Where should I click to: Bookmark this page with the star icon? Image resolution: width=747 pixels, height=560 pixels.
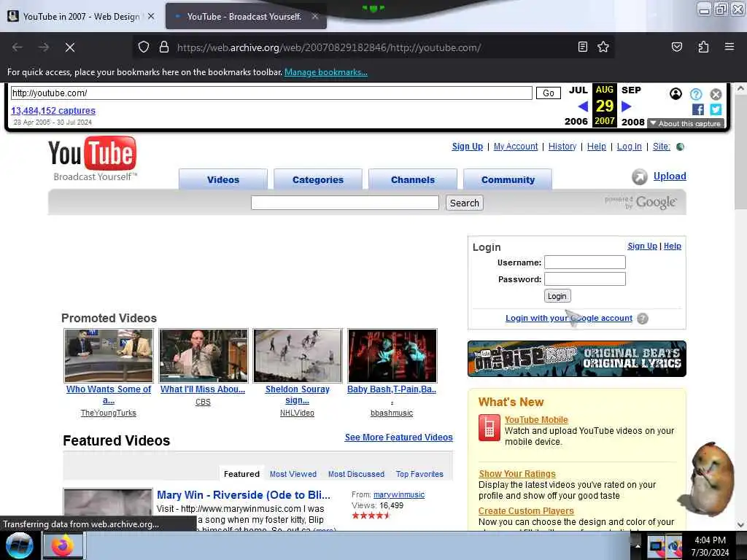tap(603, 47)
